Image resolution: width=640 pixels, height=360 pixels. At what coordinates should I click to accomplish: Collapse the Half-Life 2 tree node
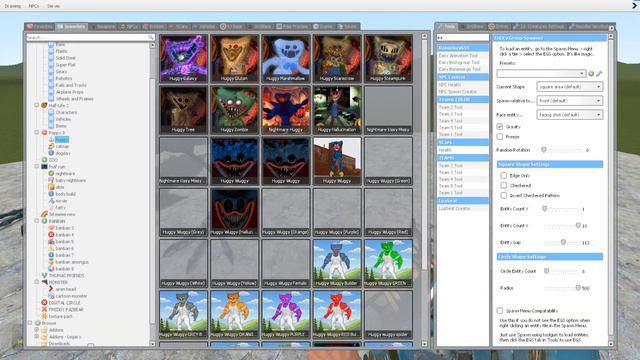point(37,105)
